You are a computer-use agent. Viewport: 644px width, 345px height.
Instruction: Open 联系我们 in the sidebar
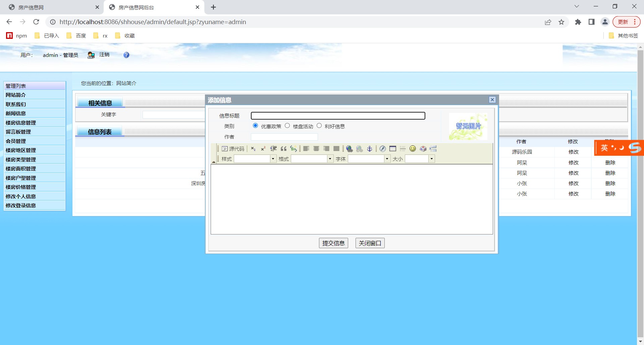tap(35, 105)
